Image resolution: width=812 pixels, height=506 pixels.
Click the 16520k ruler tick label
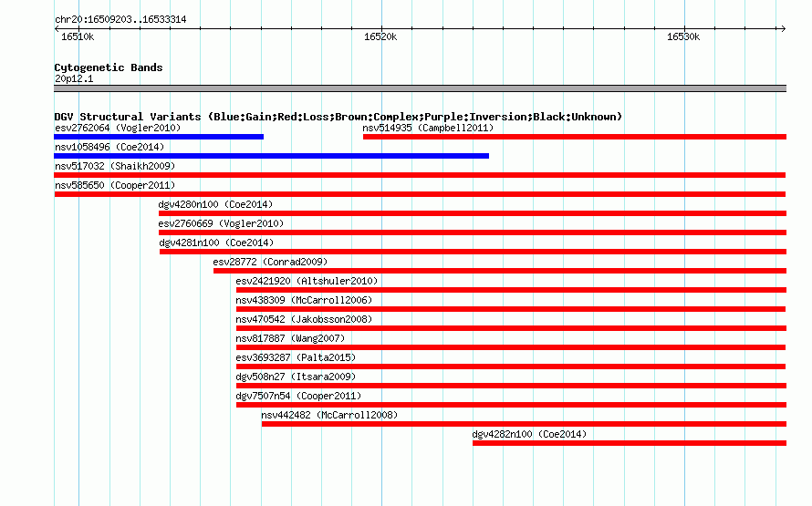pyautogui.click(x=380, y=36)
